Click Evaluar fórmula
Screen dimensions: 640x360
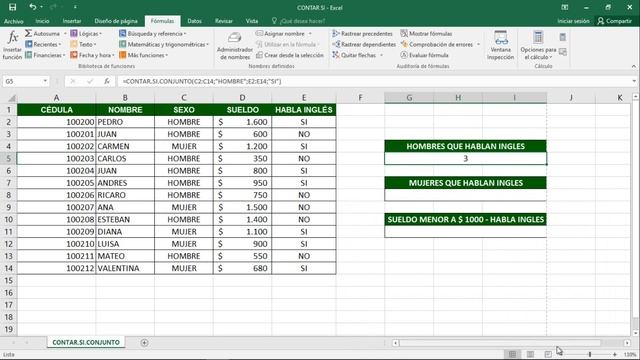pyautogui.click(x=424, y=55)
